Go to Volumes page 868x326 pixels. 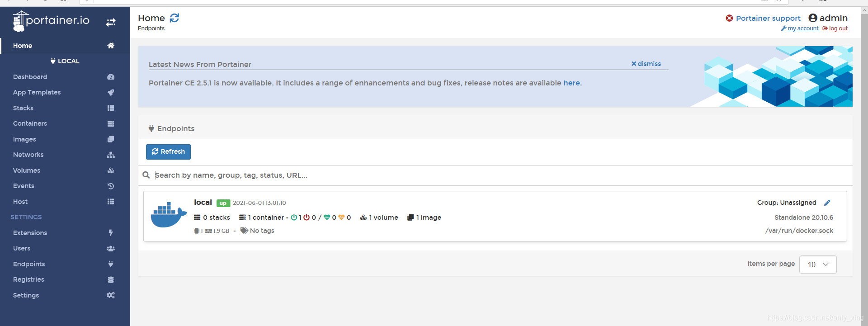pos(26,170)
